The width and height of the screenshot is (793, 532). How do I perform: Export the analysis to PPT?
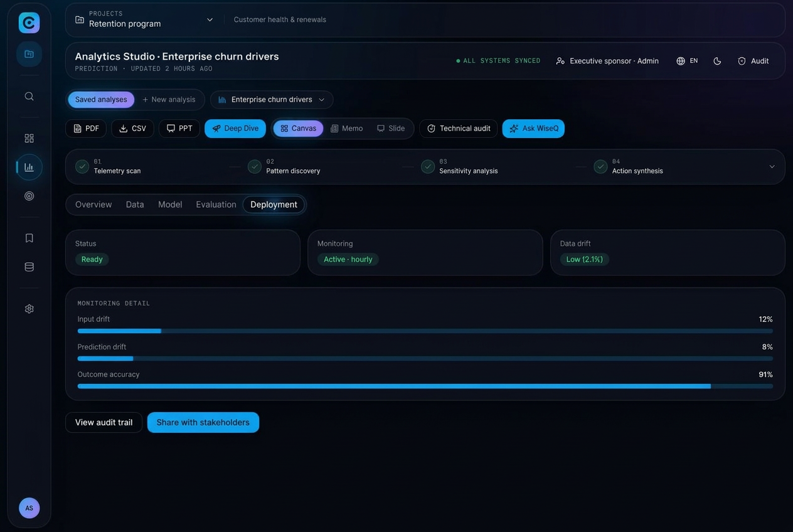[179, 129]
